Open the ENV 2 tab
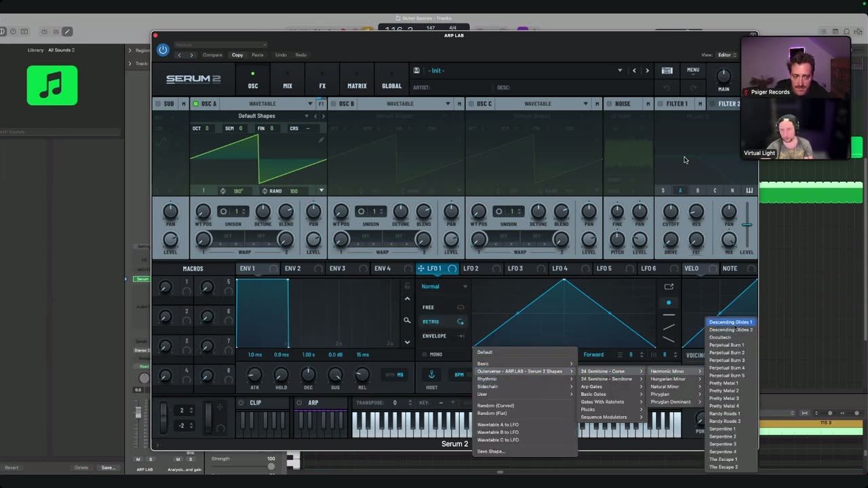 tap(304, 268)
